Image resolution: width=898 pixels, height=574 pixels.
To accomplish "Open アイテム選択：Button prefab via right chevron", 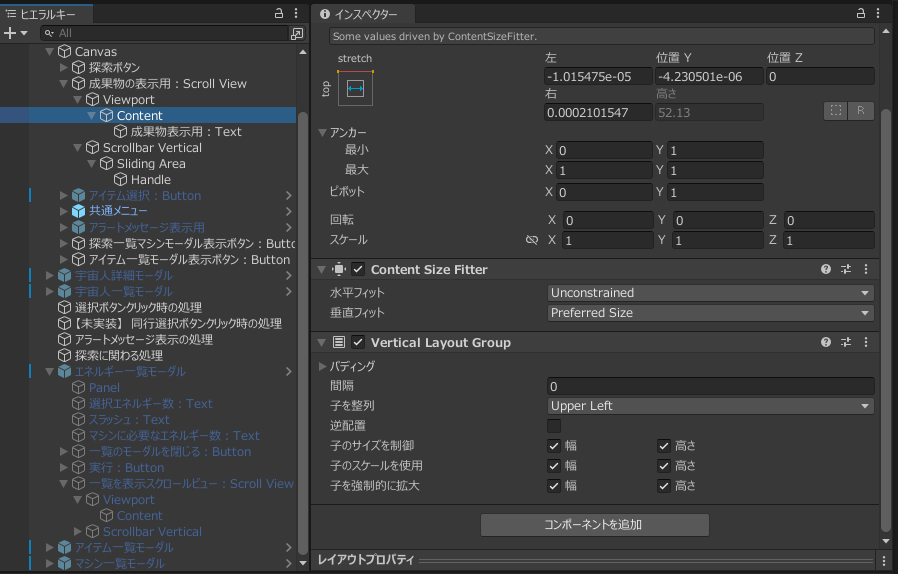I will [289, 196].
